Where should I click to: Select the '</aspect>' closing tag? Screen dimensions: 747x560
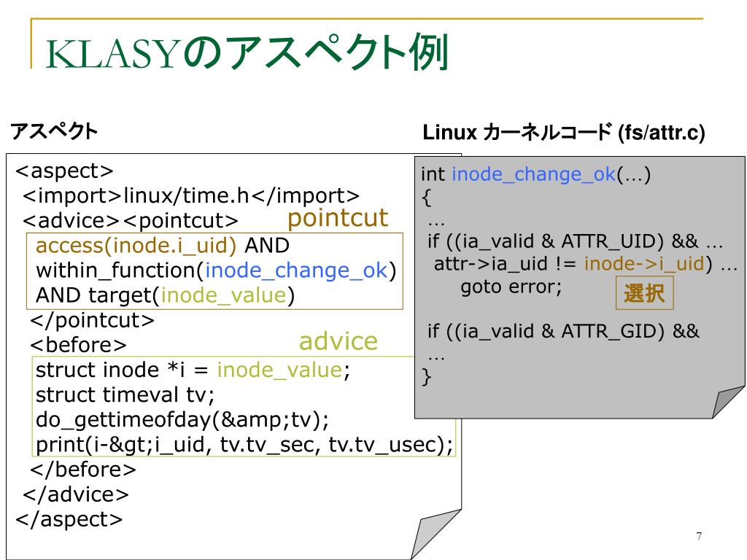(69, 519)
